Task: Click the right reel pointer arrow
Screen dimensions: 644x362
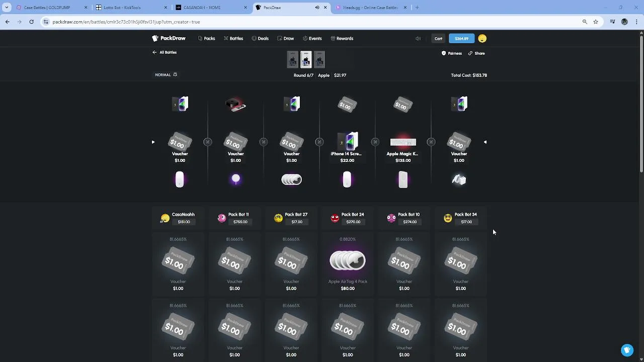Action: point(485,142)
